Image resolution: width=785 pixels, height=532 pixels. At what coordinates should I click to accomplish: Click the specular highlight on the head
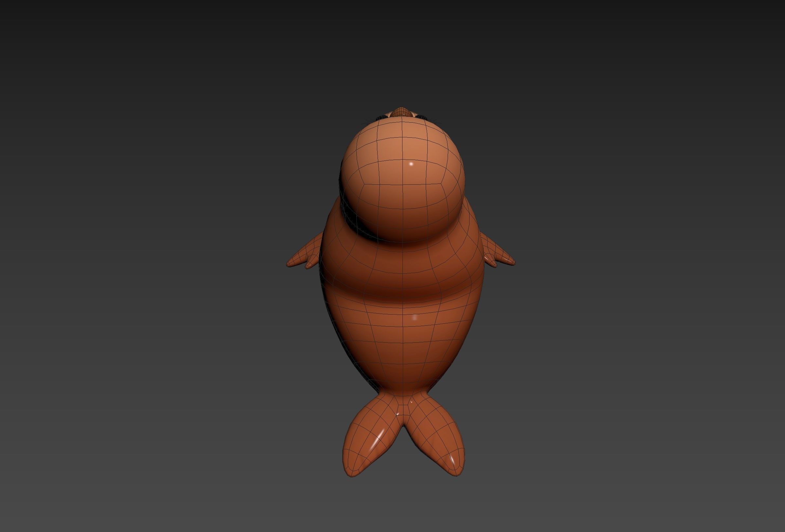[411, 164]
